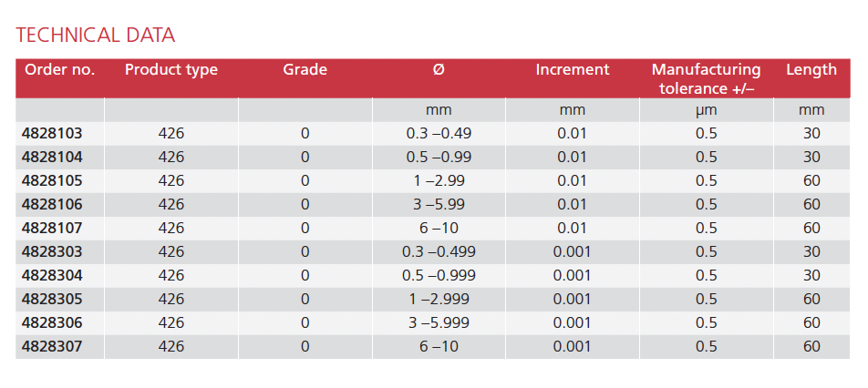Select the length value for order 4828104
This screenshot has width=868, height=388.
pos(811,157)
